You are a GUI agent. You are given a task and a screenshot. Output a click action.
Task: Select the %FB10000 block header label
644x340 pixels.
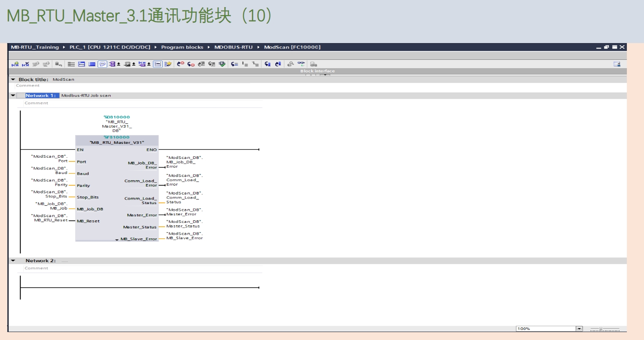coord(117,137)
